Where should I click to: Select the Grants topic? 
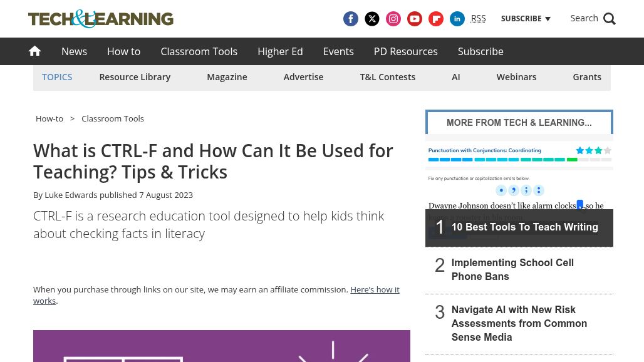pyautogui.click(x=587, y=77)
